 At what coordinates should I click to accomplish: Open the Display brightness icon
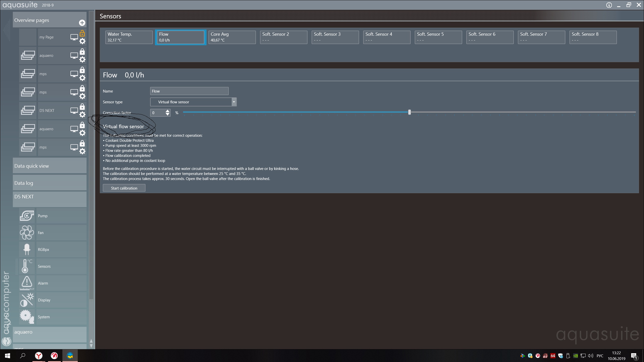pos(27,300)
